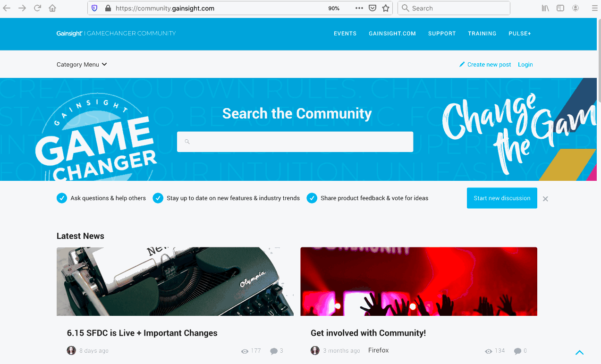Open the Firefox hamburger menu
Image resolution: width=601 pixels, height=364 pixels.
click(x=594, y=8)
